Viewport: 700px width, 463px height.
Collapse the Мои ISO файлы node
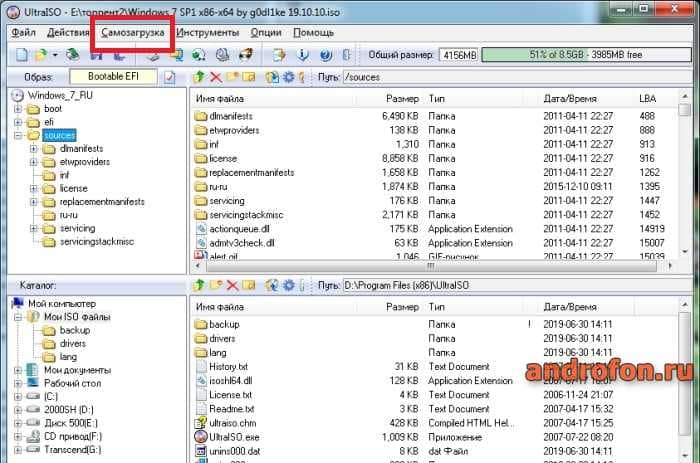click(18, 317)
